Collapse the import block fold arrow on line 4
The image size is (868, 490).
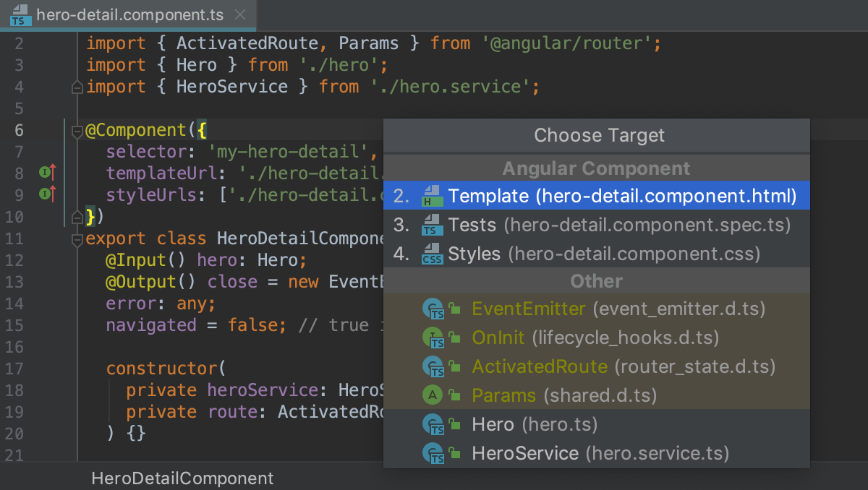77,87
